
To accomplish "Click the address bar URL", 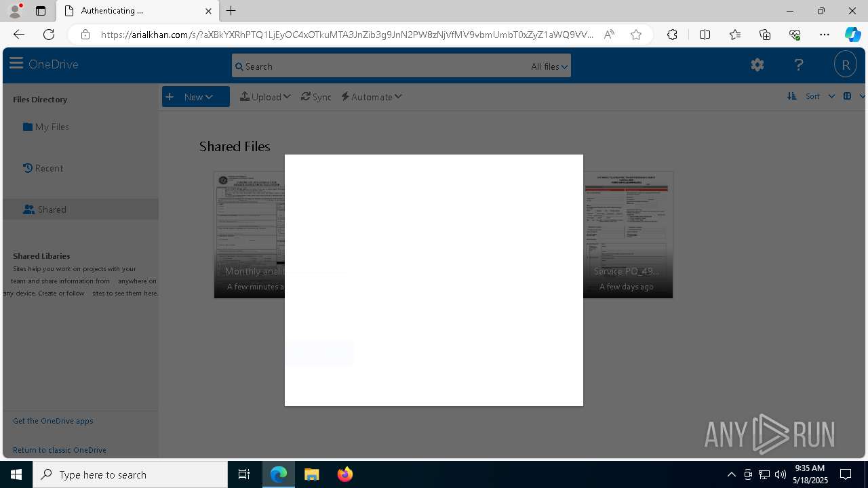I will click(x=347, y=35).
